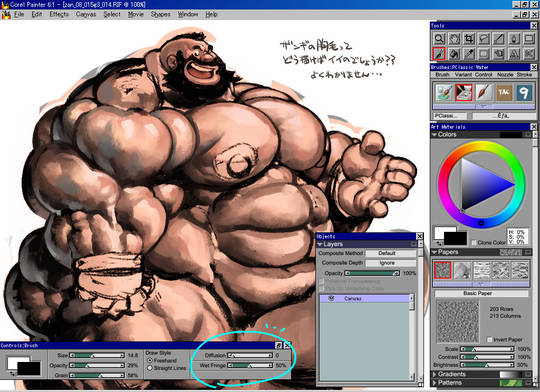
Task: Enable the Invert Paper checkbox
Action: point(489,340)
